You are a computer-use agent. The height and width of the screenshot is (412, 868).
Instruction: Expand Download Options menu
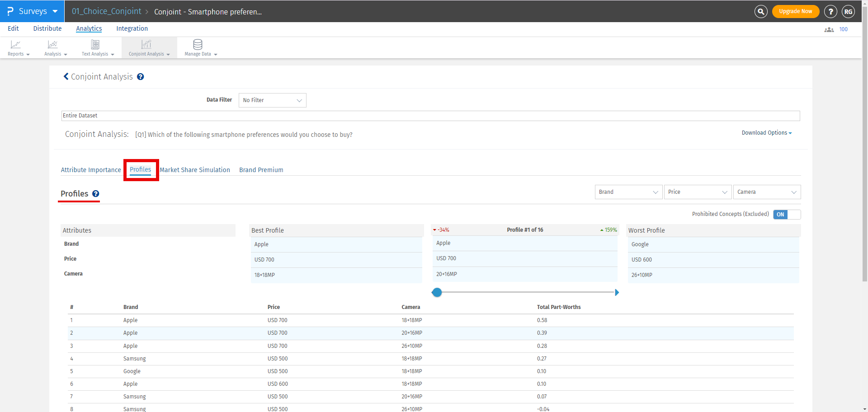(766, 133)
